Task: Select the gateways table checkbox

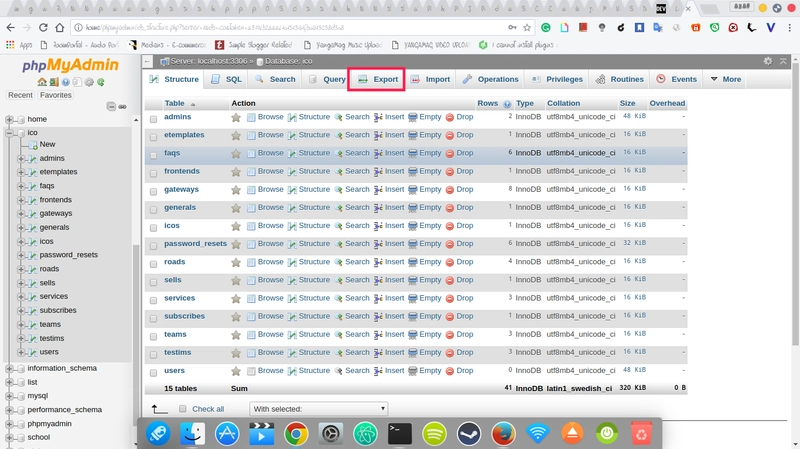Action: pos(153,191)
